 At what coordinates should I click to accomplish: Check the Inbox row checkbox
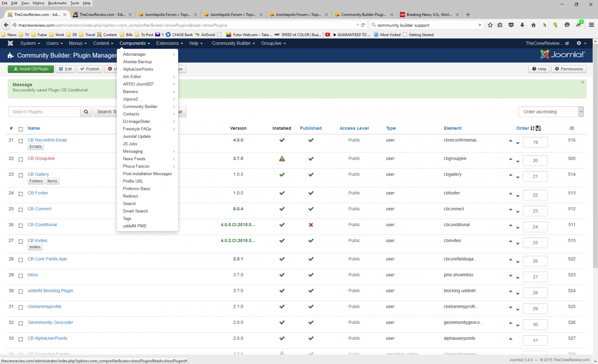[x=21, y=276]
